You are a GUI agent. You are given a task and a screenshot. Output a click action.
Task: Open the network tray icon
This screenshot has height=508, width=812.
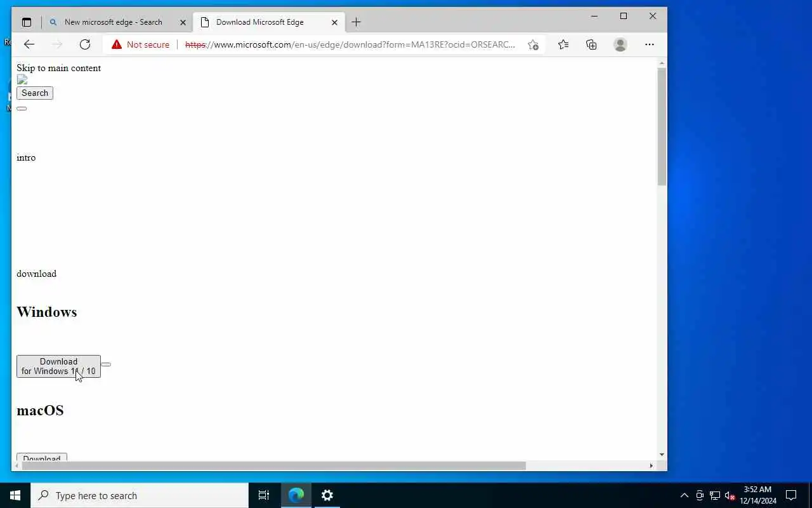click(715, 495)
